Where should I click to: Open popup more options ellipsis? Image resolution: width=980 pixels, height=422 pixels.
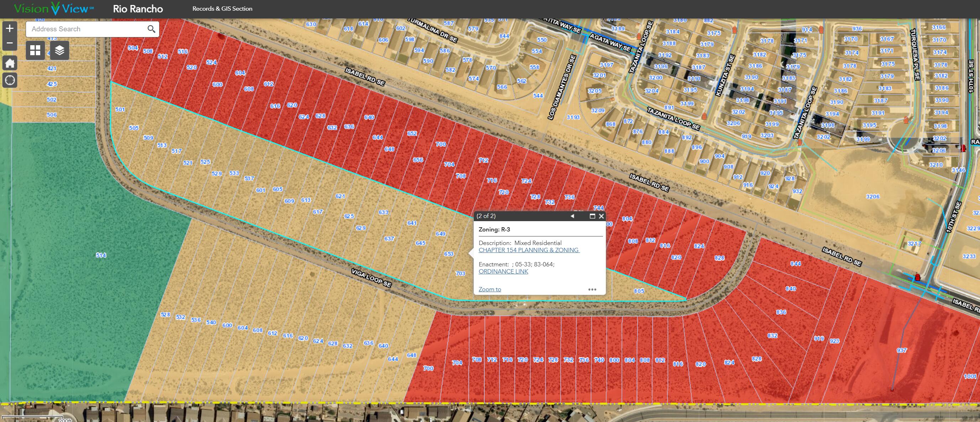click(x=592, y=290)
